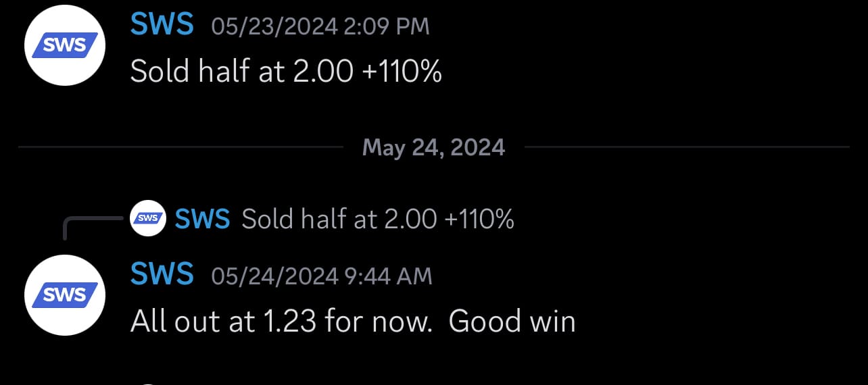Click the reply connector line above the avatar
This screenshot has width=868, height=385.
95,228
